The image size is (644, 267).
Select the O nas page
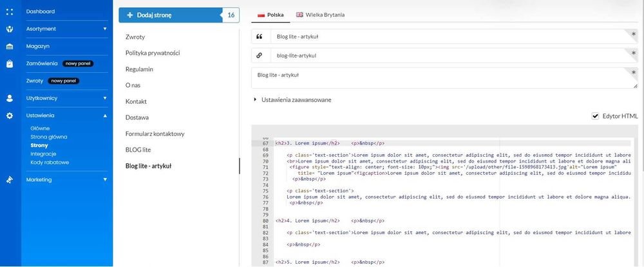[x=134, y=85]
